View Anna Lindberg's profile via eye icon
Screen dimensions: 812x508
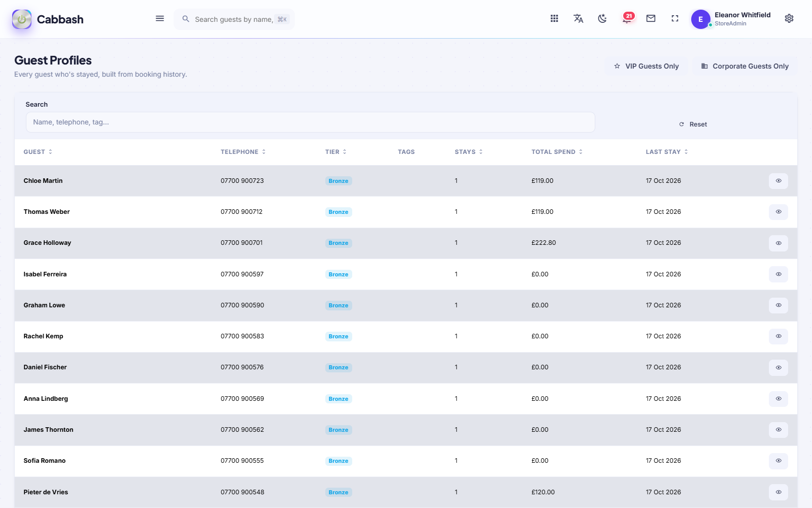778,399
